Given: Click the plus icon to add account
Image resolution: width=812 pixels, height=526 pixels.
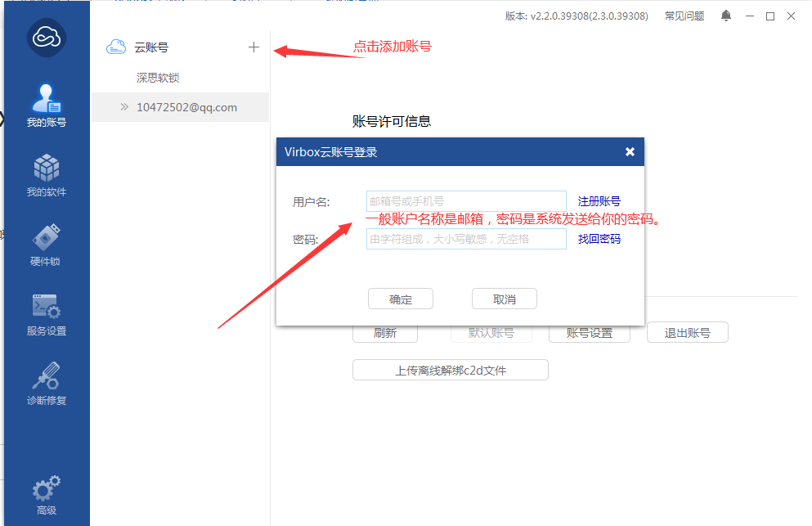Looking at the screenshot, I should pyautogui.click(x=253, y=47).
